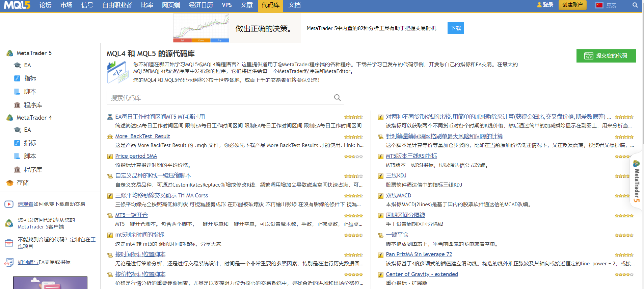Click the green 提交您的代码 button
The width and height of the screenshot is (644, 289).
pos(606,56)
